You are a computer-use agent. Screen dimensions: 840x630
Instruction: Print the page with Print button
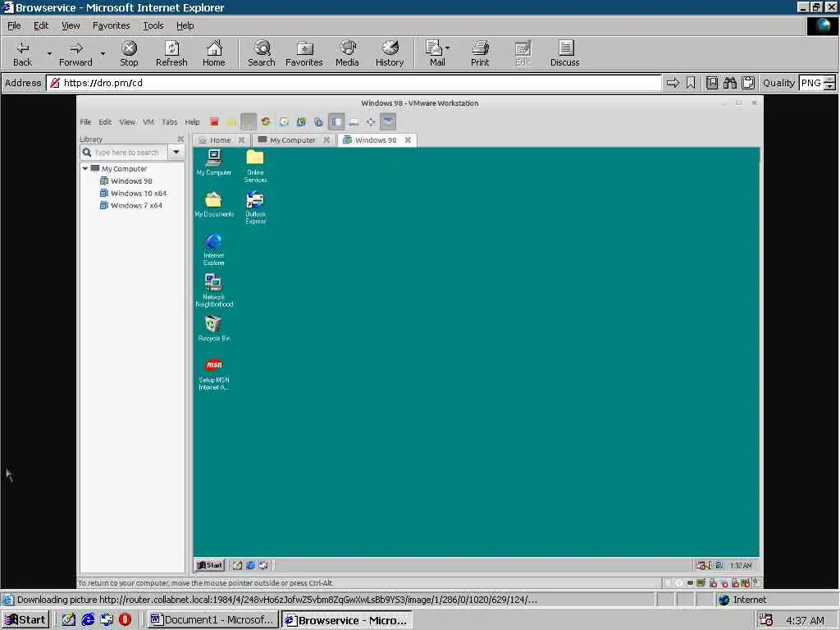480,53
